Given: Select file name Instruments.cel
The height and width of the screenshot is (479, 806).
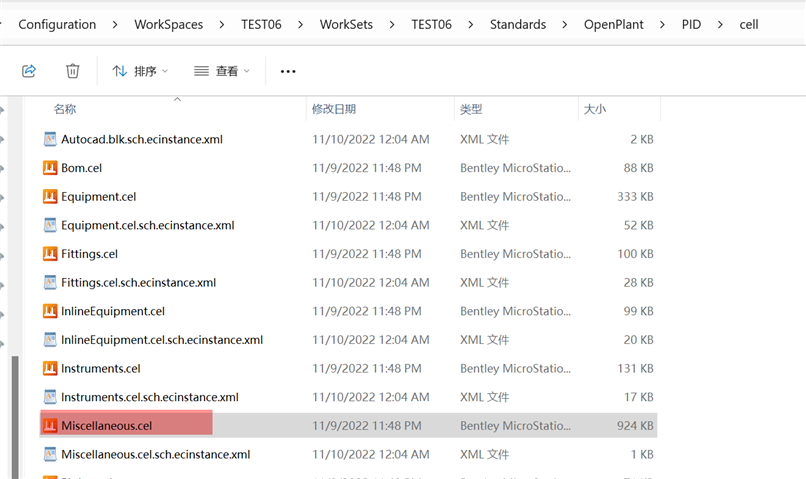Looking at the screenshot, I should coord(101,369).
